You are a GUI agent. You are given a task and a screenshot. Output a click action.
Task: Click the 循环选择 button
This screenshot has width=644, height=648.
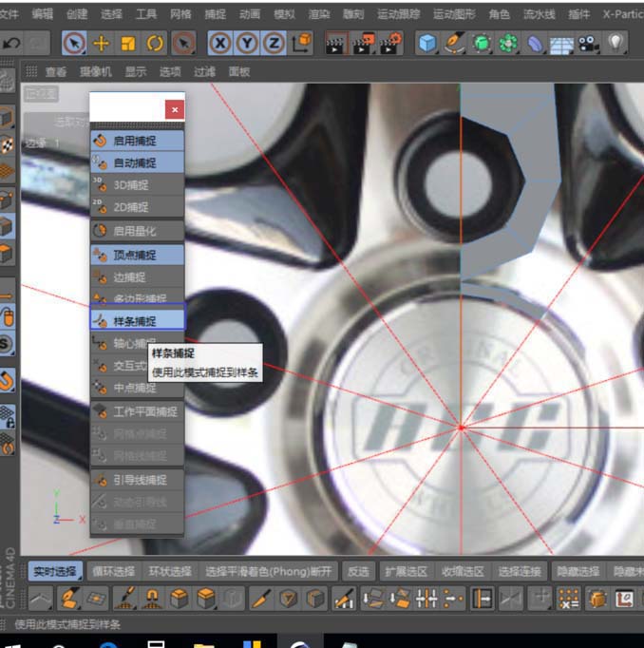point(113,571)
